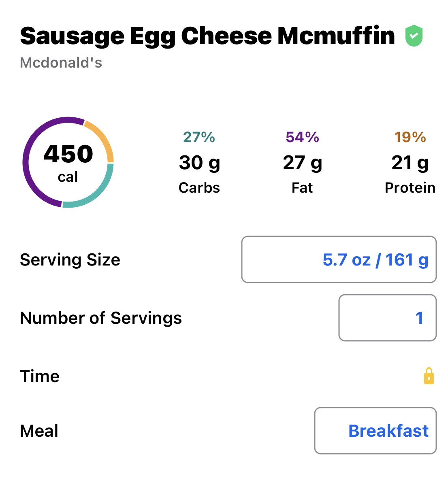Screen dimensions: 448x478
Task: Tap the 450 cal macro ring chart
Action: point(68,162)
